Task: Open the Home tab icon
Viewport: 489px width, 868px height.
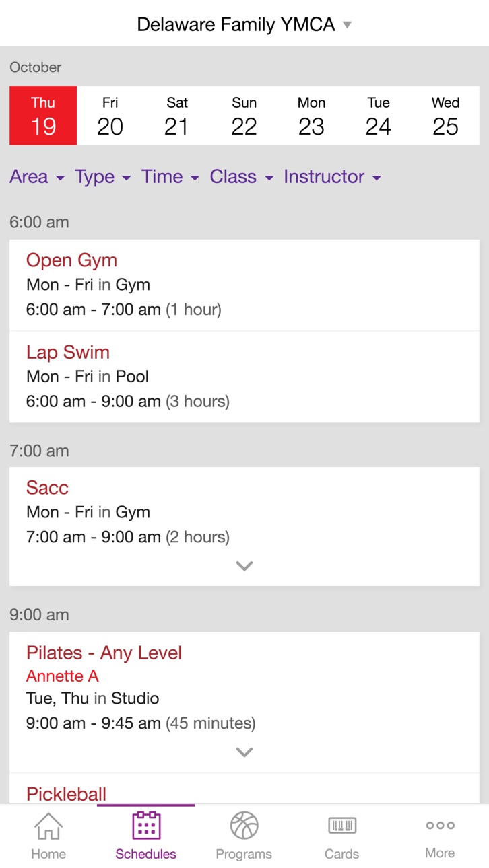Action: point(48,826)
